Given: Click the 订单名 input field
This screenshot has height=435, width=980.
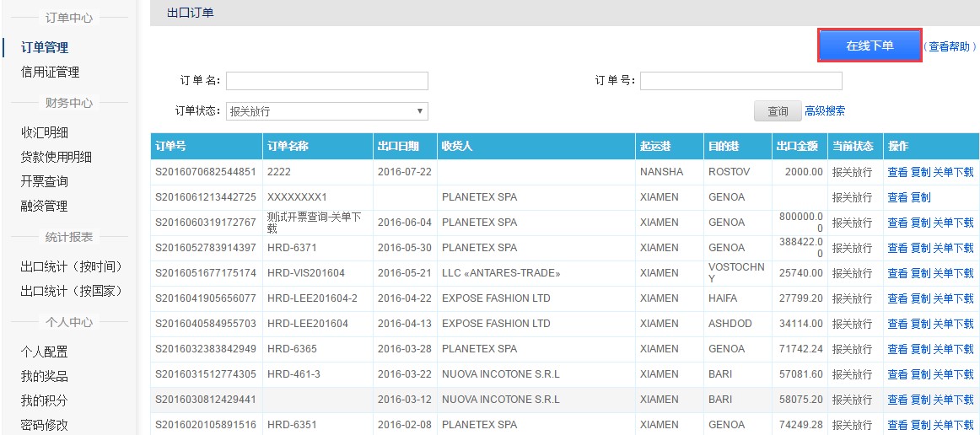Looking at the screenshot, I should pos(327,81).
